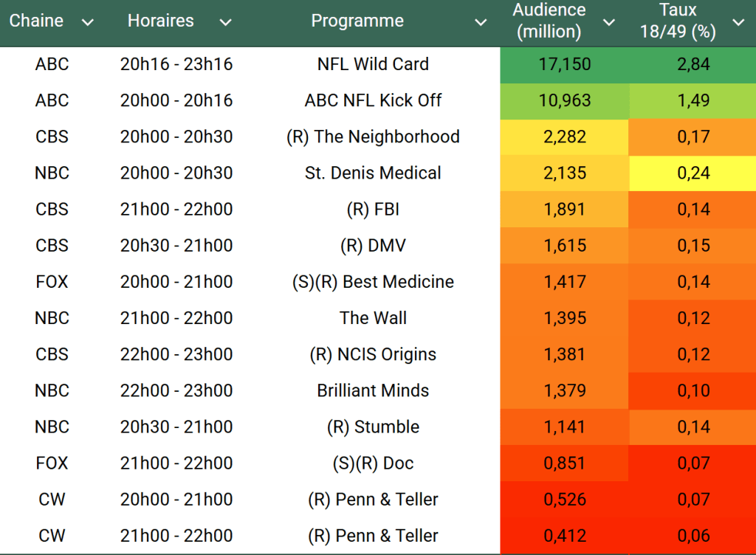Open the Programme column dropdown arrow
756x555 pixels.
pyautogui.click(x=481, y=22)
